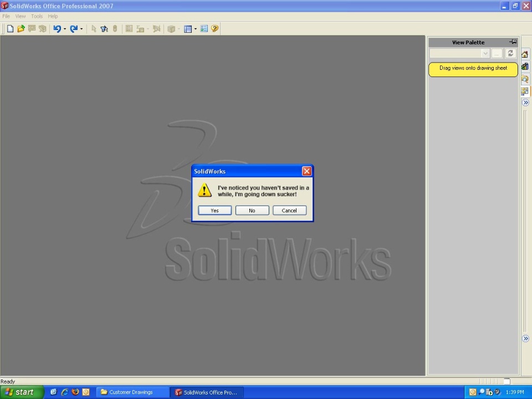Screen dimensions: 532x399
Task: Expand the window layout dropdown arrow
Action: coord(196,29)
